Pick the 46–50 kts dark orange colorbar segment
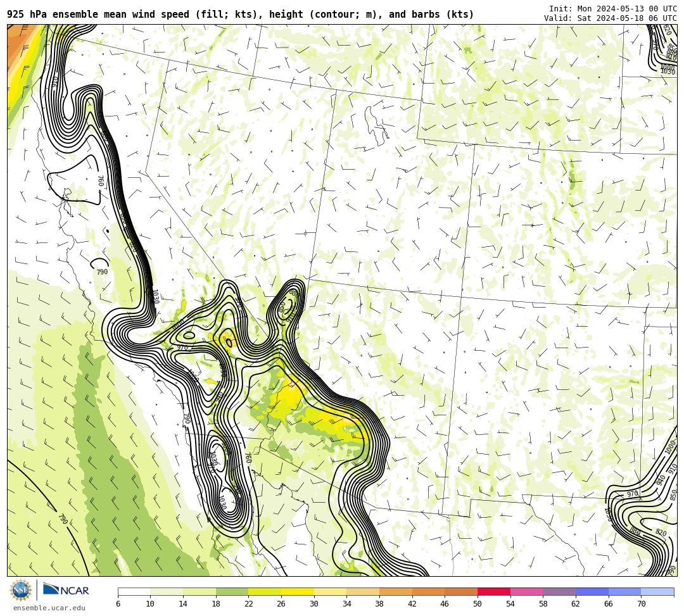Screen dimensions: 684x616 461,591
